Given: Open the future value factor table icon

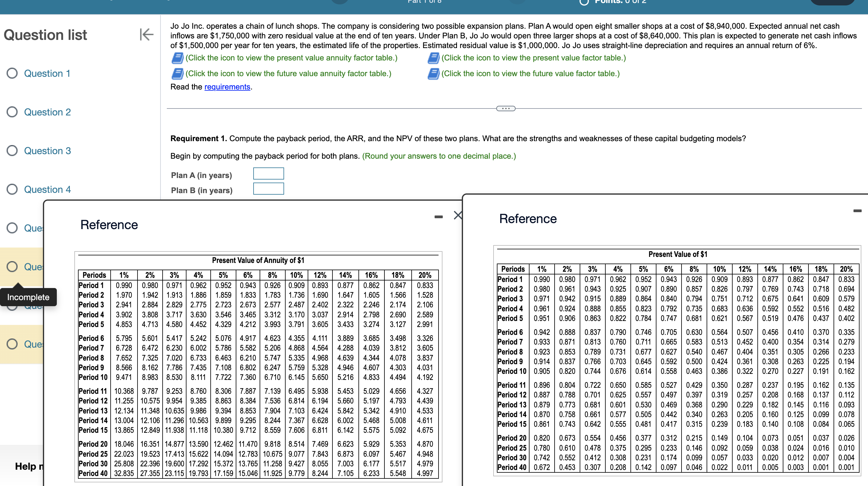Looking at the screenshot, I should click(433, 74).
